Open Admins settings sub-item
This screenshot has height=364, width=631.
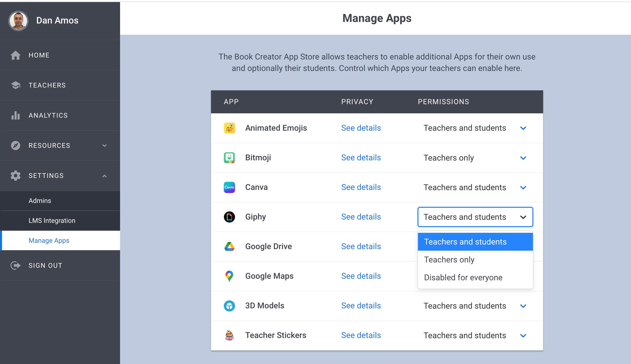(60, 201)
